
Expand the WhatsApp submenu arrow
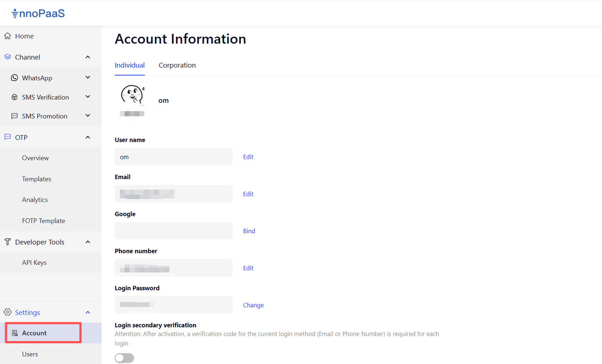(x=87, y=78)
